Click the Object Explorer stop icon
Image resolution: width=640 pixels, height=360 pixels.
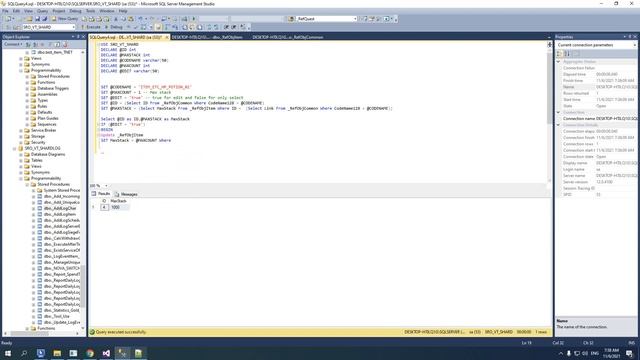[x=43, y=44]
